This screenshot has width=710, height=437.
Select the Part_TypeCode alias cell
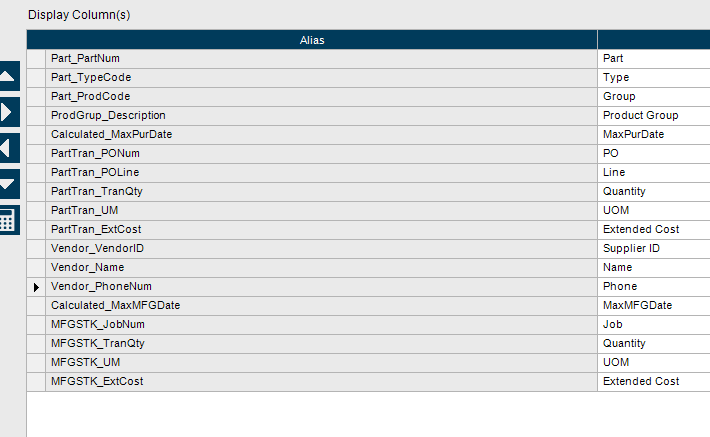click(x=320, y=78)
